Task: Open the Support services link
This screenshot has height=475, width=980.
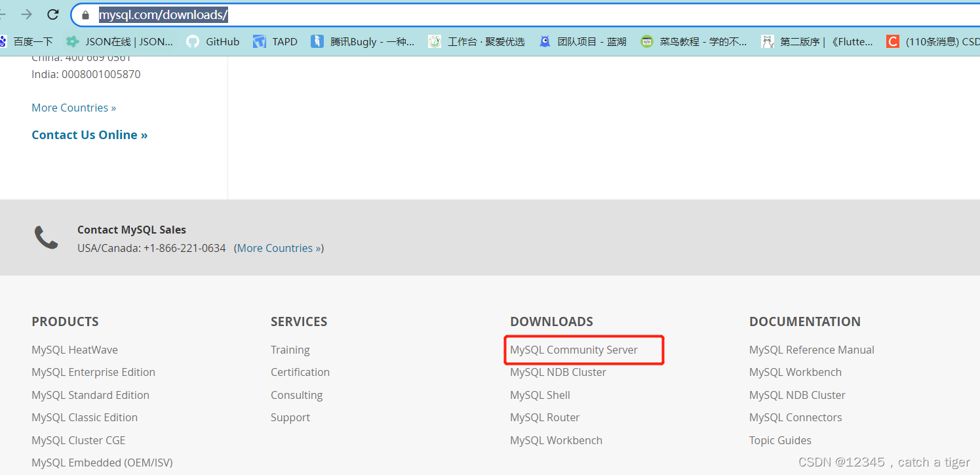Action: pos(290,417)
